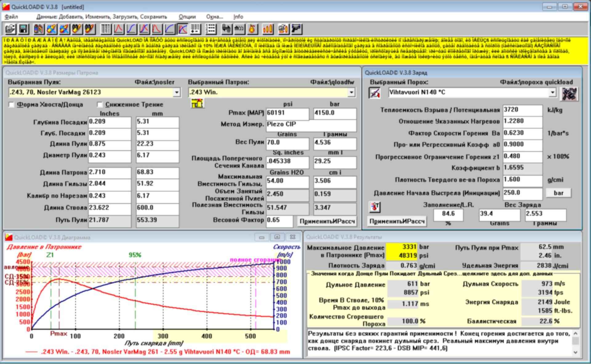Click the crossed red-blue curves icon before red hump
The image size is (591, 364).
(x=144, y=29)
